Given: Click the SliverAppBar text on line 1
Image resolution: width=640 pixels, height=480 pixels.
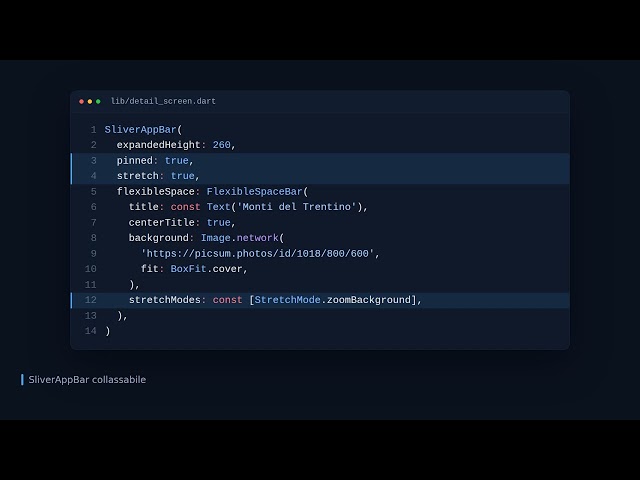Looking at the screenshot, I should pyautogui.click(x=140, y=130).
